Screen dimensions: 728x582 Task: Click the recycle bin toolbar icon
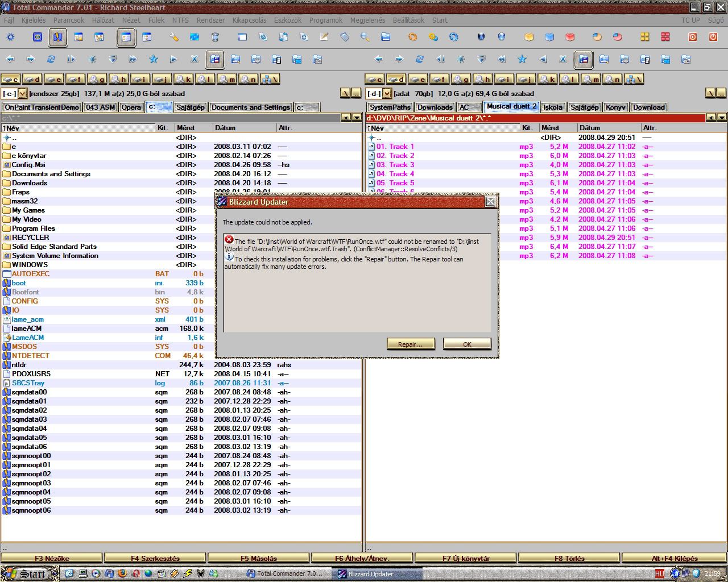[x=215, y=38]
